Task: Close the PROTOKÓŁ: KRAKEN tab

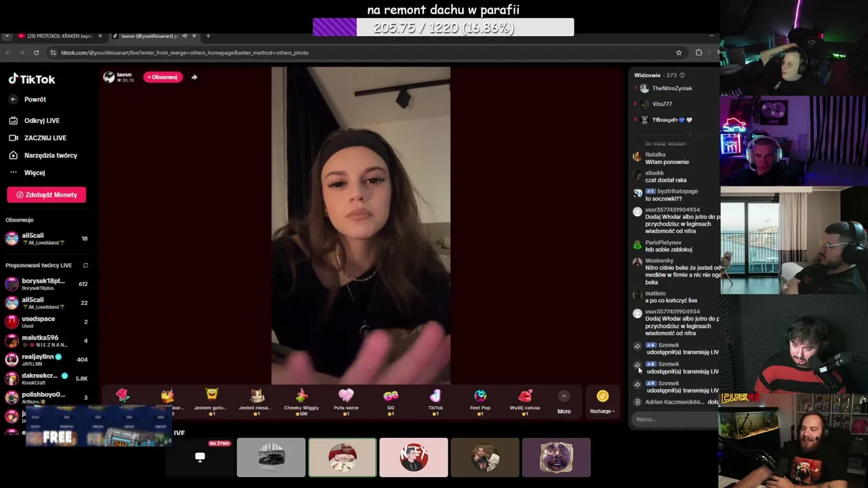Action: (x=100, y=36)
